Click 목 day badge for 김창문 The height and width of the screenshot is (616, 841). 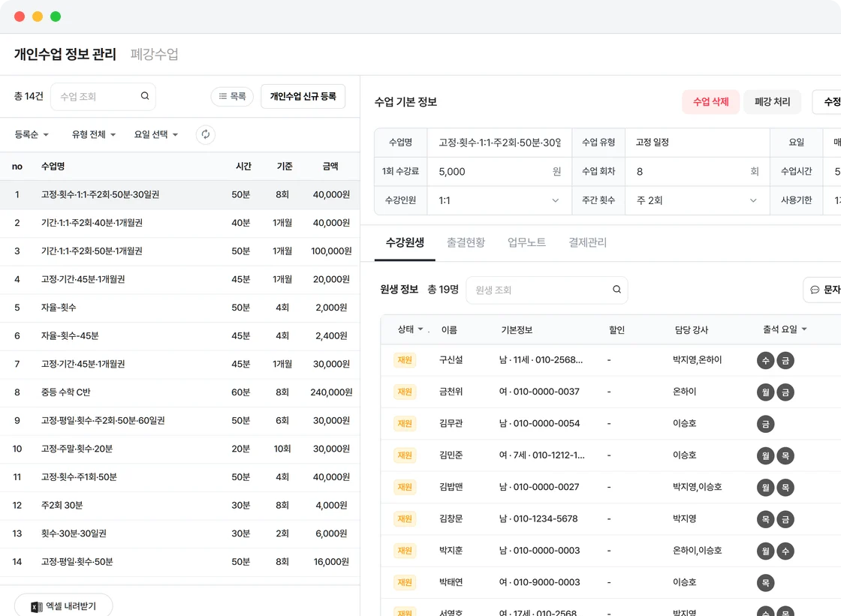[x=765, y=519]
